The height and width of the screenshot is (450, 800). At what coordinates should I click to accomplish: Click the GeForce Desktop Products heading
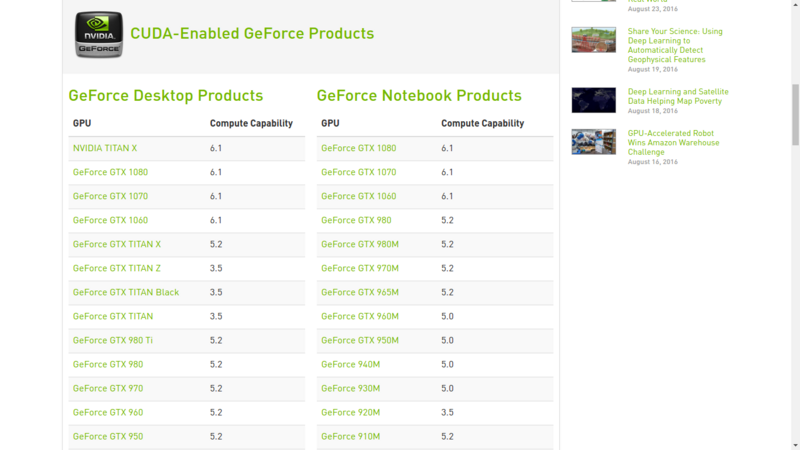pyautogui.click(x=166, y=96)
